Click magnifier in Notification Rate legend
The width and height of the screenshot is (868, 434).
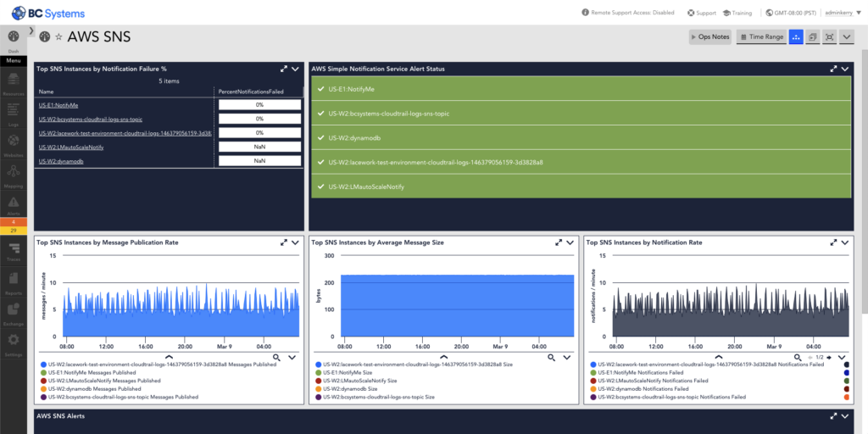tap(798, 358)
